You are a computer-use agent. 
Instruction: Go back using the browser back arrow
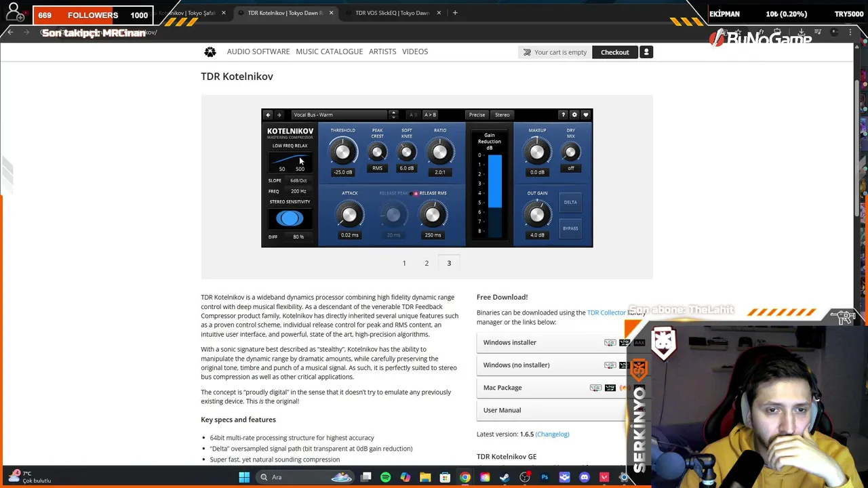pyautogui.click(x=10, y=32)
